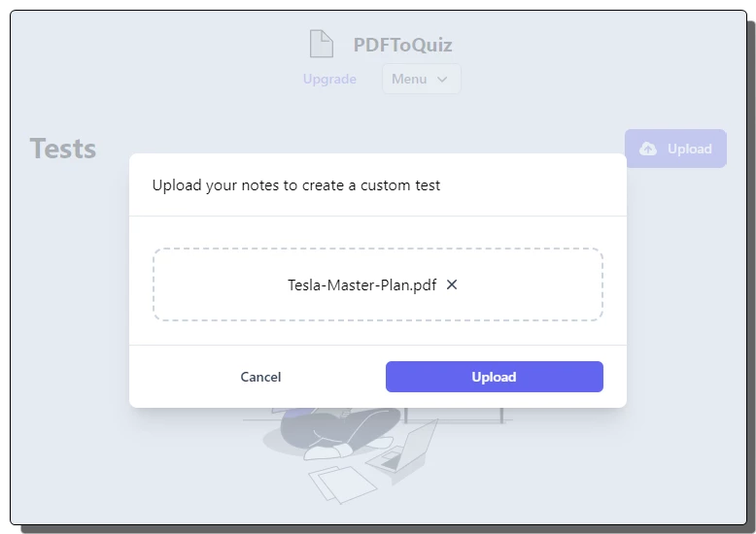756x534 pixels.
Task: Remove Tesla-Master-Plan.pdf with the X icon
Action: (452, 284)
